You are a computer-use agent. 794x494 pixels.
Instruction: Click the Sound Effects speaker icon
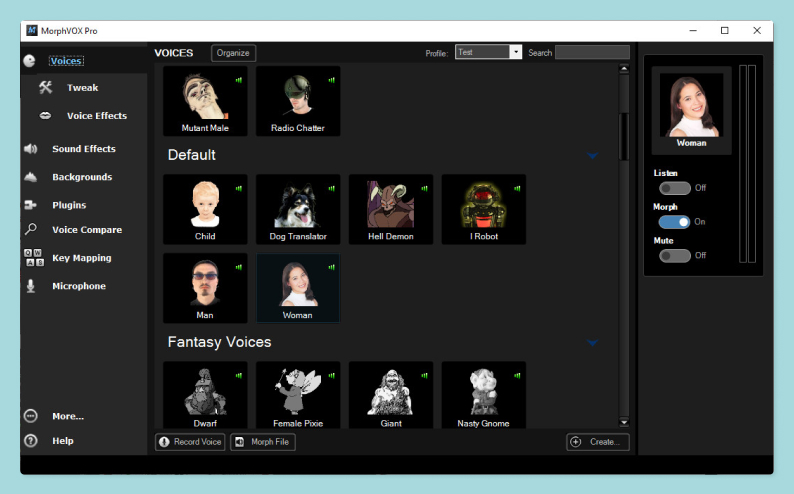tap(30, 149)
